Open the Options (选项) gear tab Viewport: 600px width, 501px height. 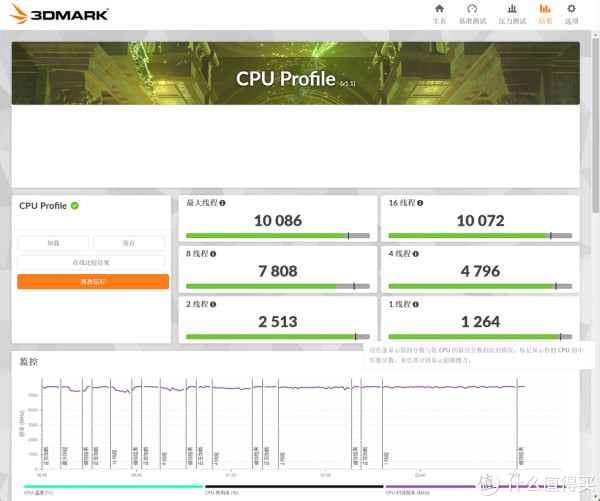[x=571, y=14]
